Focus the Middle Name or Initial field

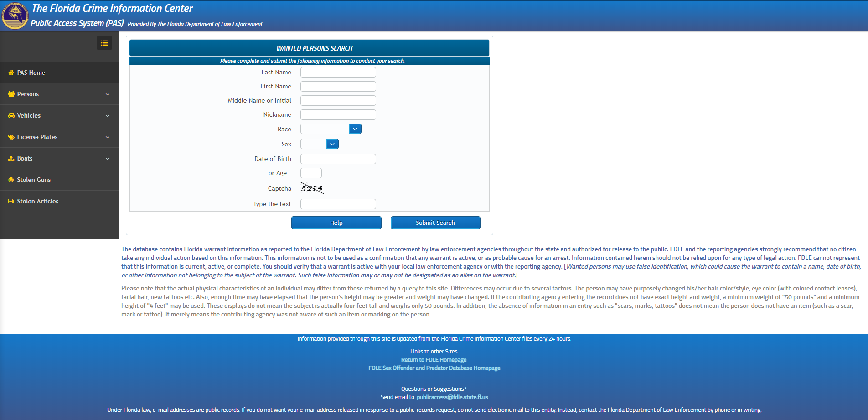pos(338,100)
